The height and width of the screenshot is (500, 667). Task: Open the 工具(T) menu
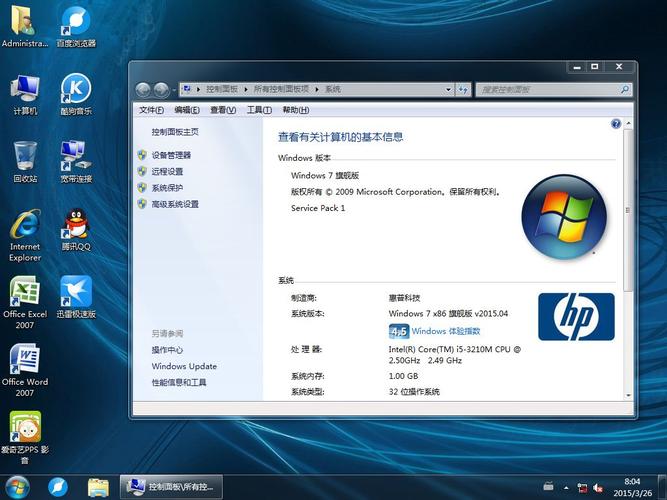(x=259, y=110)
